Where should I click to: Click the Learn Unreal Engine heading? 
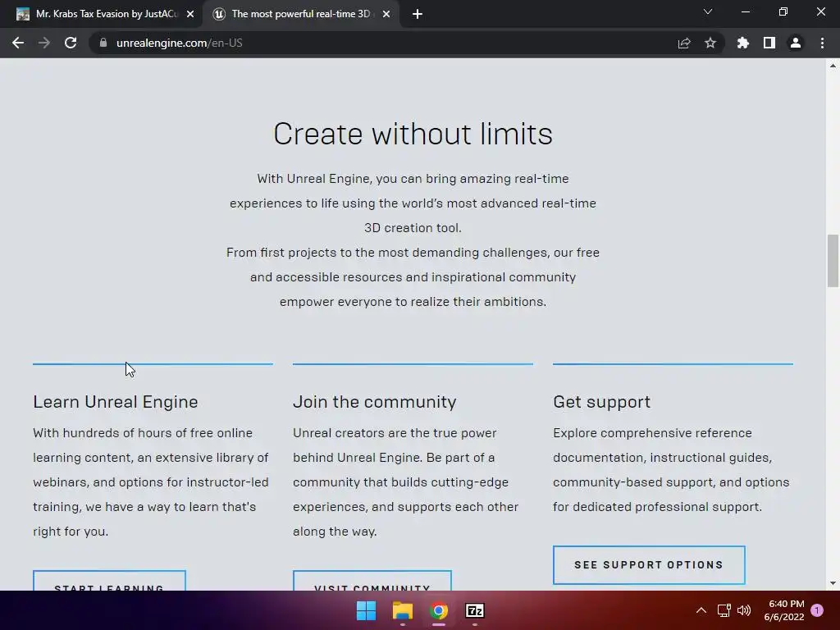tap(116, 402)
